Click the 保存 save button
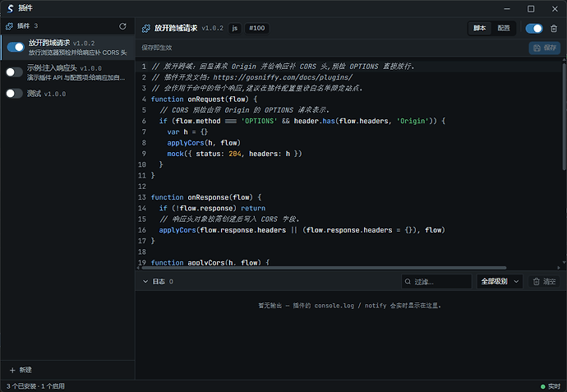The width and height of the screenshot is (567, 392). [545, 48]
